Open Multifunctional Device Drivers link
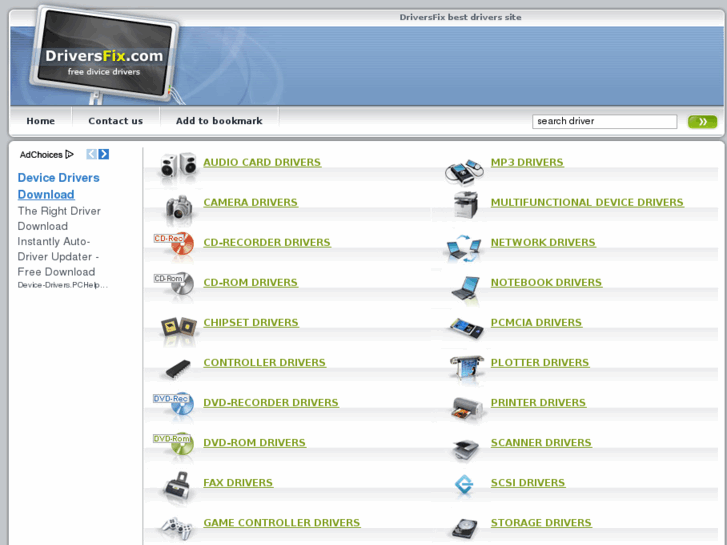This screenshot has height=545, width=727. [x=587, y=202]
